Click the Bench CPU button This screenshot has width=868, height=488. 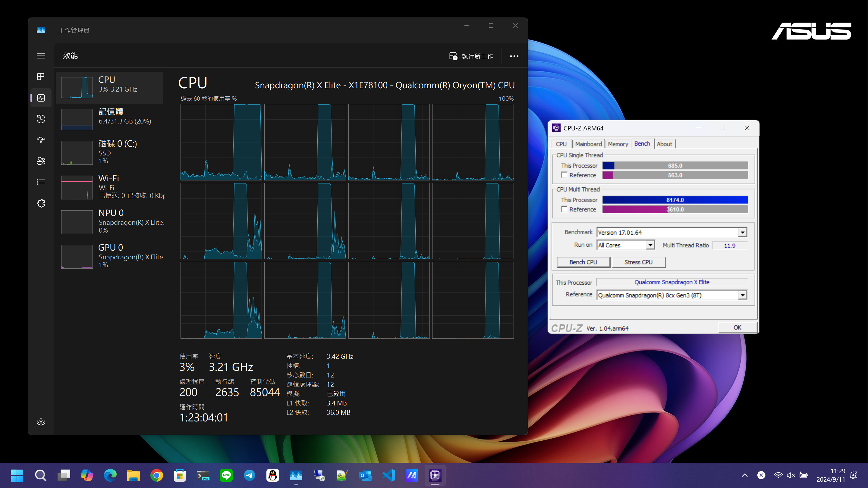pyautogui.click(x=583, y=262)
